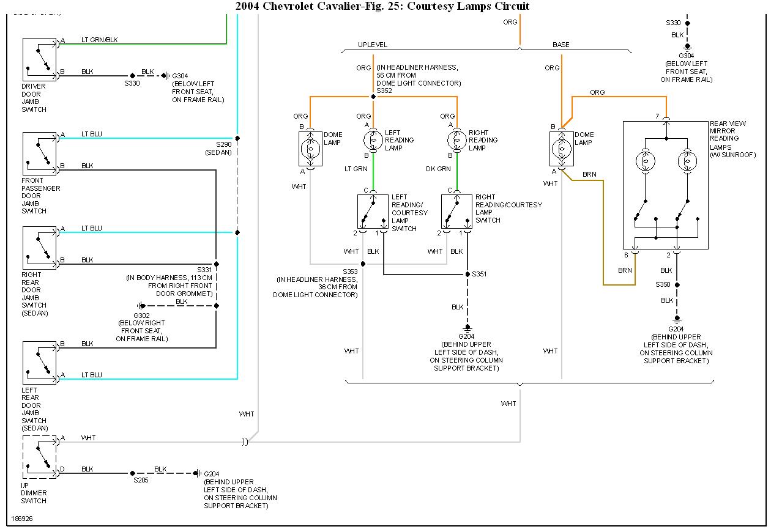Click the S331 splice dot
This screenshot has width=771, height=532.
click(x=216, y=264)
